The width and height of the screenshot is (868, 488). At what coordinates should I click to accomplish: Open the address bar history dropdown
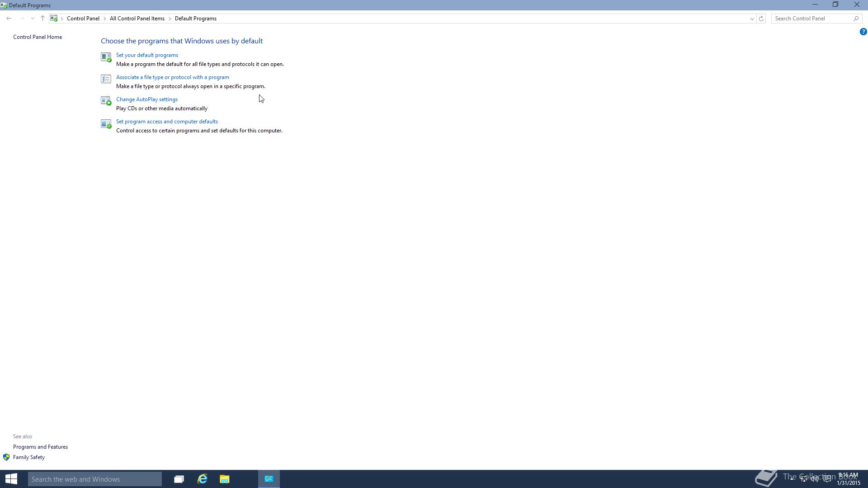(752, 19)
